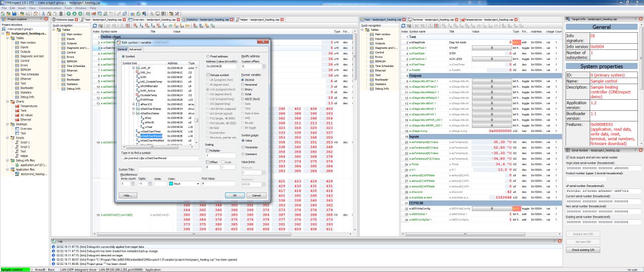
Task: Click the Custom offset stepper up arrow
Action: [x=264, y=65]
